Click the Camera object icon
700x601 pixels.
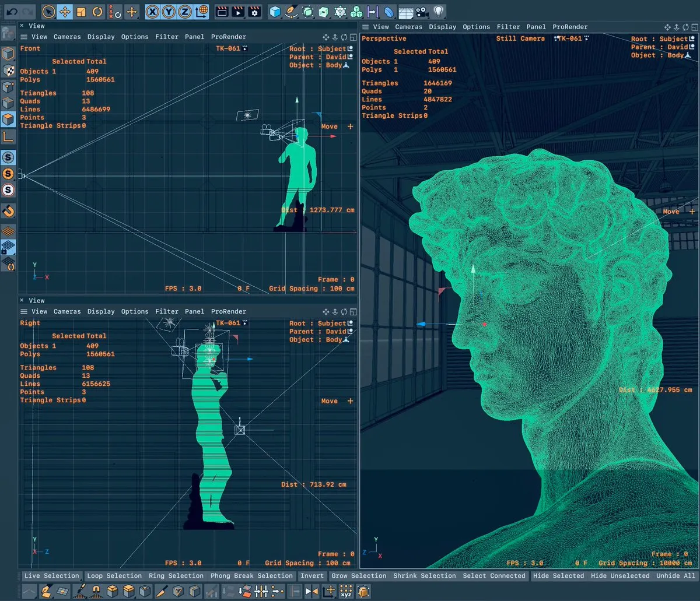click(422, 11)
